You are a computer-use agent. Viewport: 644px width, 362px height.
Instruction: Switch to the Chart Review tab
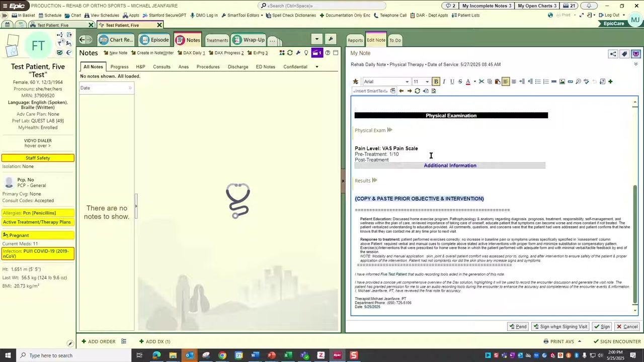pos(117,40)
